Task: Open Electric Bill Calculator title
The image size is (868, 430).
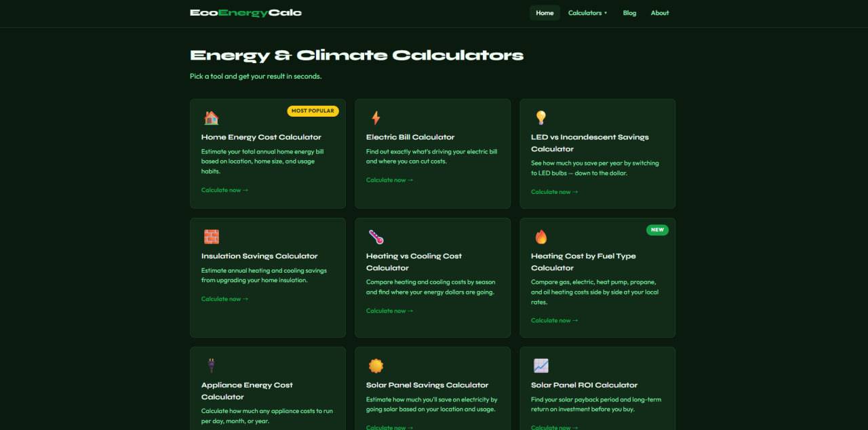Action: 410,137
